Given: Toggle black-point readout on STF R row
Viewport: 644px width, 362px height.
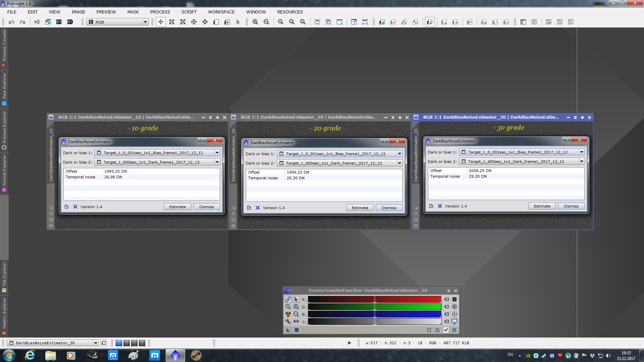Looking at the screenshot, I should point(454,299).
